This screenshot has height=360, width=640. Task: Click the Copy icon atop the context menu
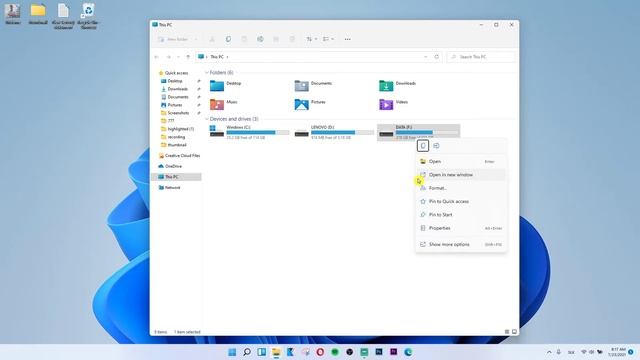423,146
